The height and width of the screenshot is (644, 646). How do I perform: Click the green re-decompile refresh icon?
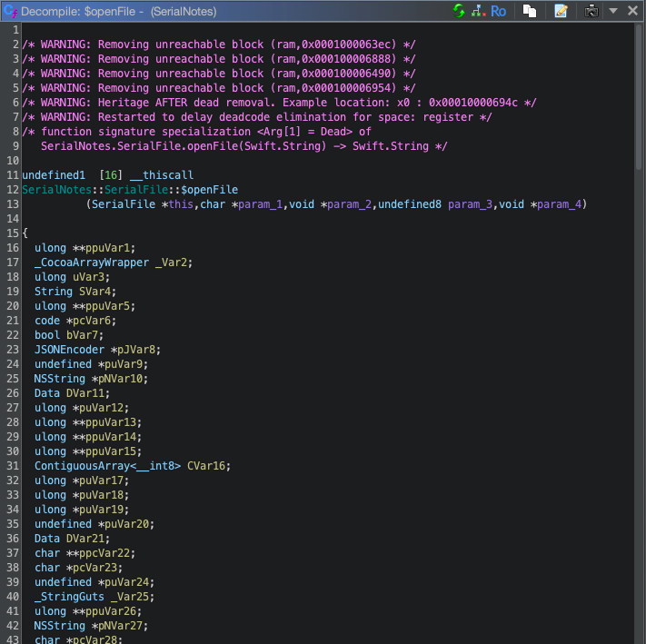point(459,11)
